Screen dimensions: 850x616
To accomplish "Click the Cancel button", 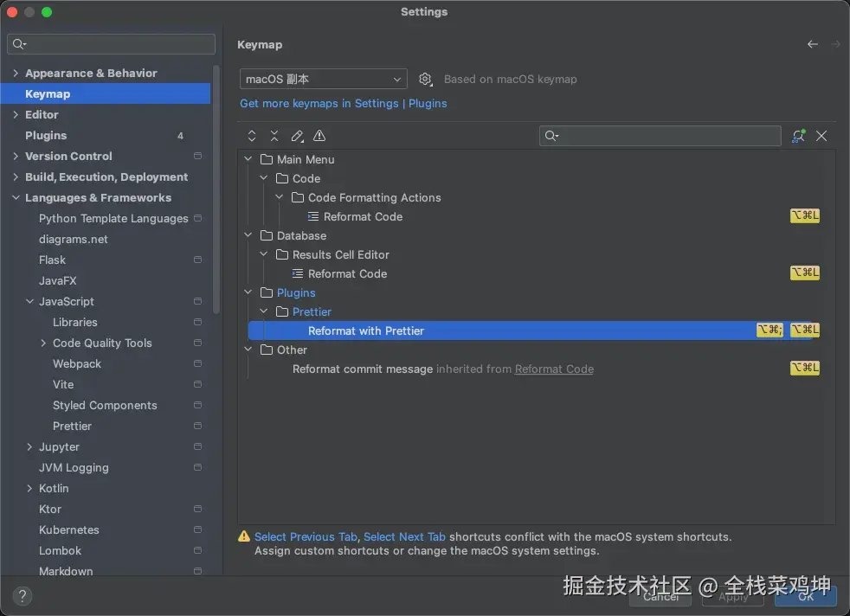I will pos(660,596).
